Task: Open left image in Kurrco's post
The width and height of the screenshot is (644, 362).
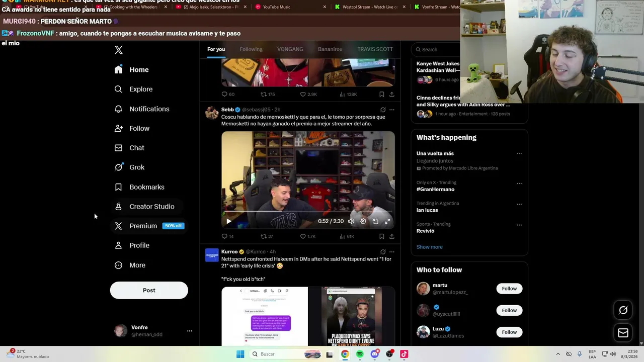Action: tap(265, 317)
